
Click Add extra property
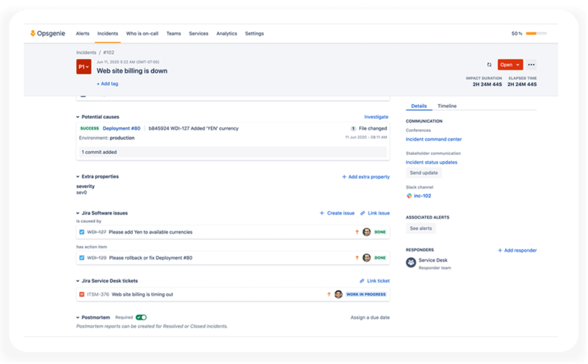366,177
